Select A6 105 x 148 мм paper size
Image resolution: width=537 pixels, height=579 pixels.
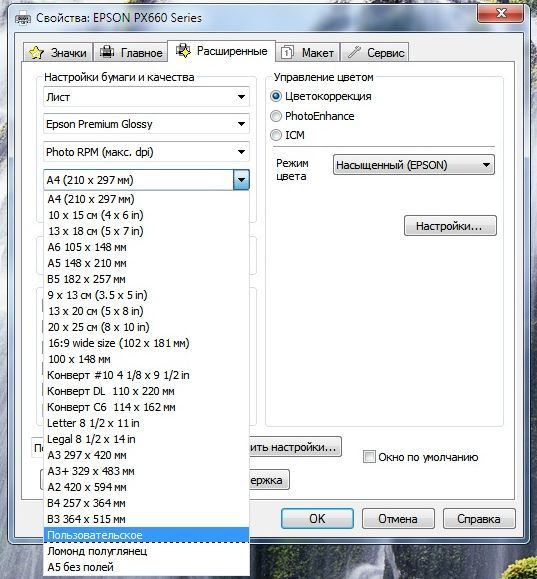146,247
